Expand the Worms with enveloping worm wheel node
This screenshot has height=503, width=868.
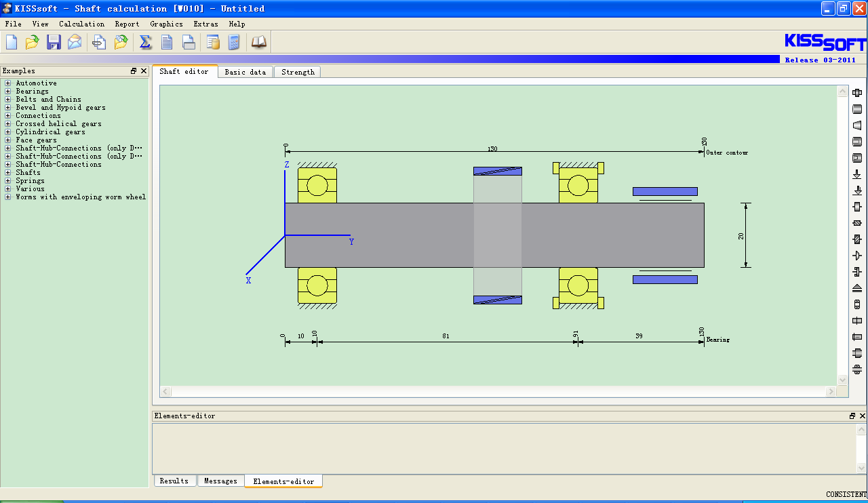8,197
